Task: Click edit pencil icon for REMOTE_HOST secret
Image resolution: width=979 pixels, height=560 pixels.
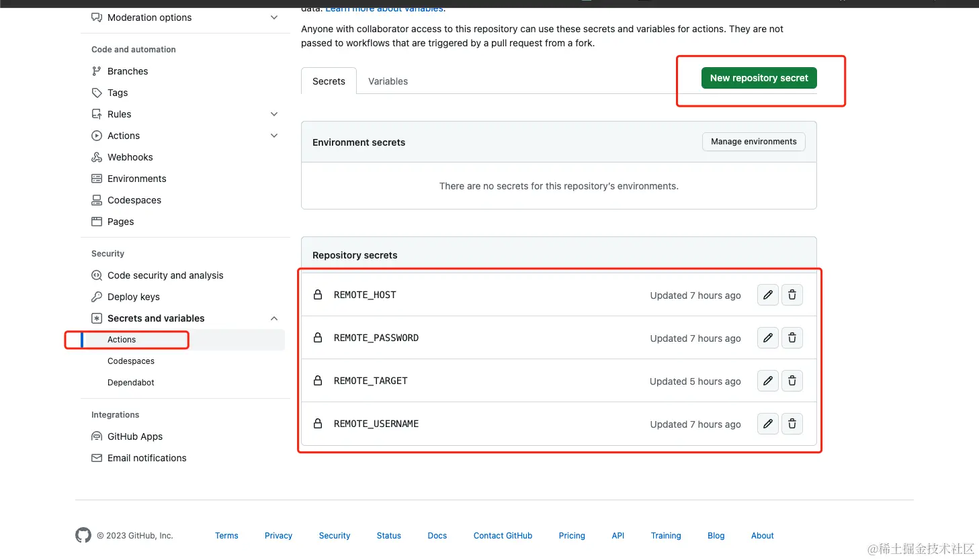Action: click(x=767, y=295)
